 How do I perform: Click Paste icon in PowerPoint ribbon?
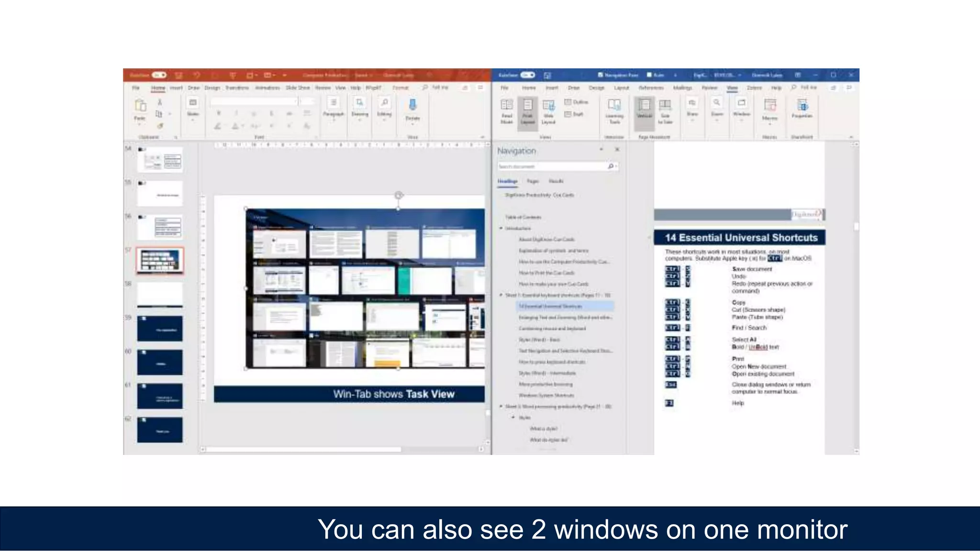(140, 106)
